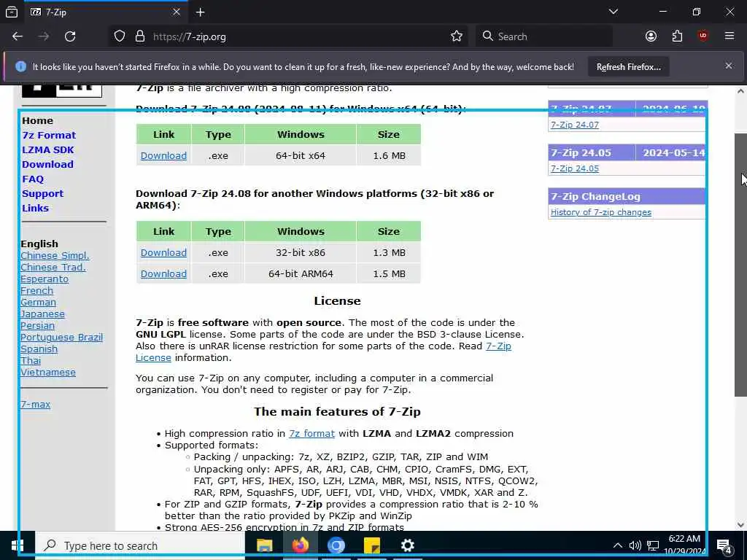Switch language to Spanish
This screenshot has height=560, width=747.
(39, 349)
